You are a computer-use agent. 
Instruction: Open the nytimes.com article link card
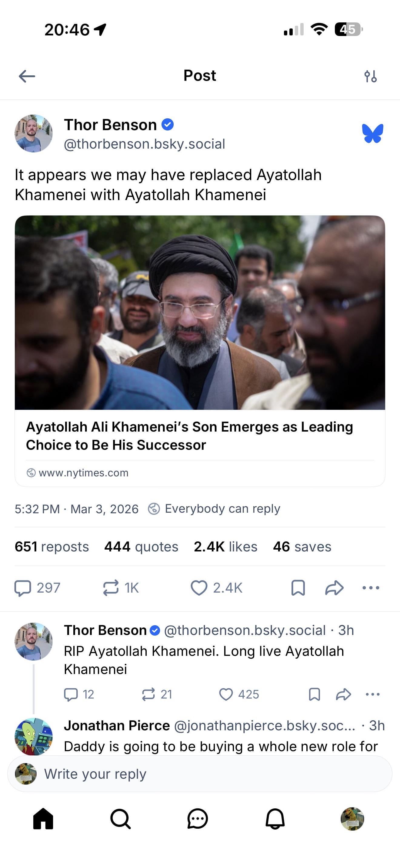(x=200, y=351)
